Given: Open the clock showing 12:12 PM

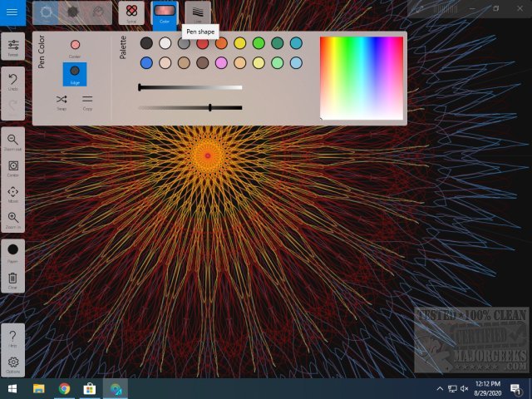Looking at the screenshot, I should [x=488, y=389].
